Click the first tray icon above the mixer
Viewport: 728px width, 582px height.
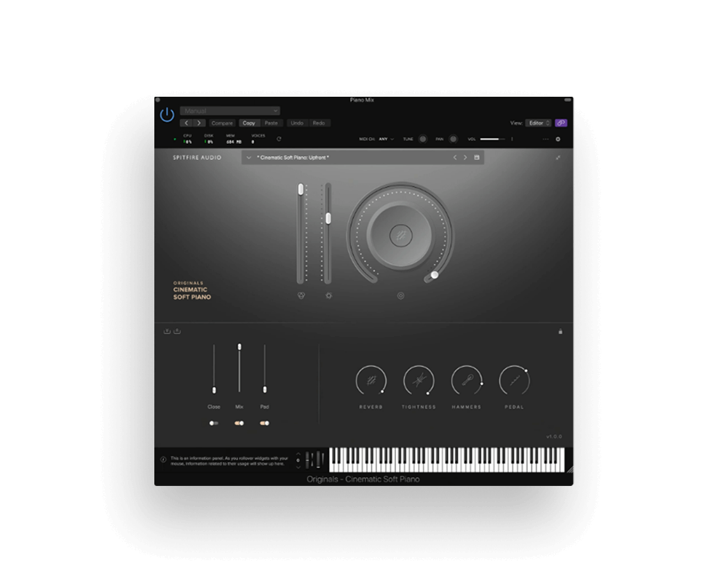[167, 332]
